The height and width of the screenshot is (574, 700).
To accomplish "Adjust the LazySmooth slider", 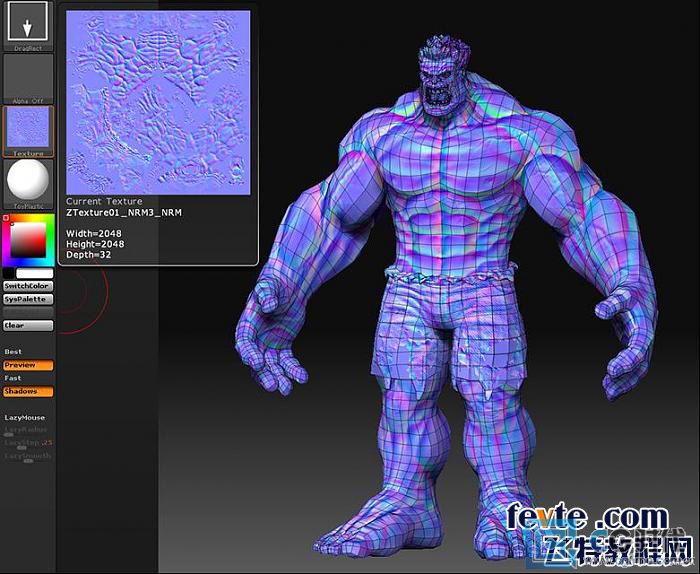I will tap(27, 457).
